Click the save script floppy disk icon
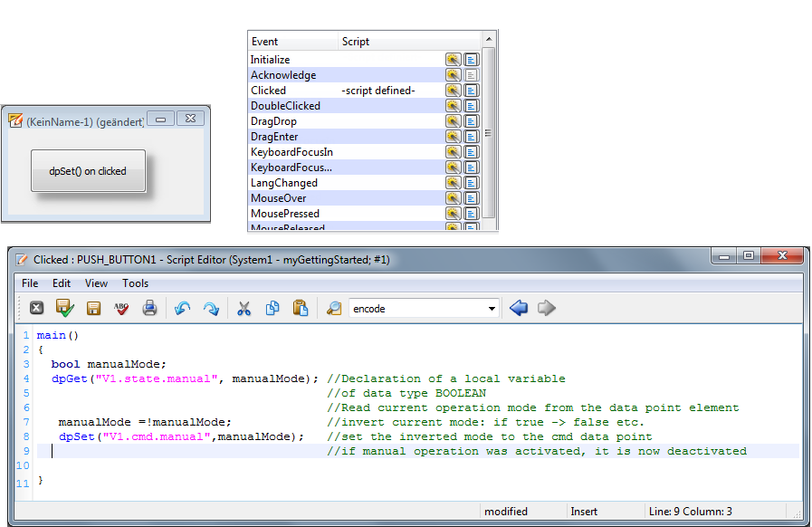The height and width of the screenshot is (527, 812). coord(93,309)
